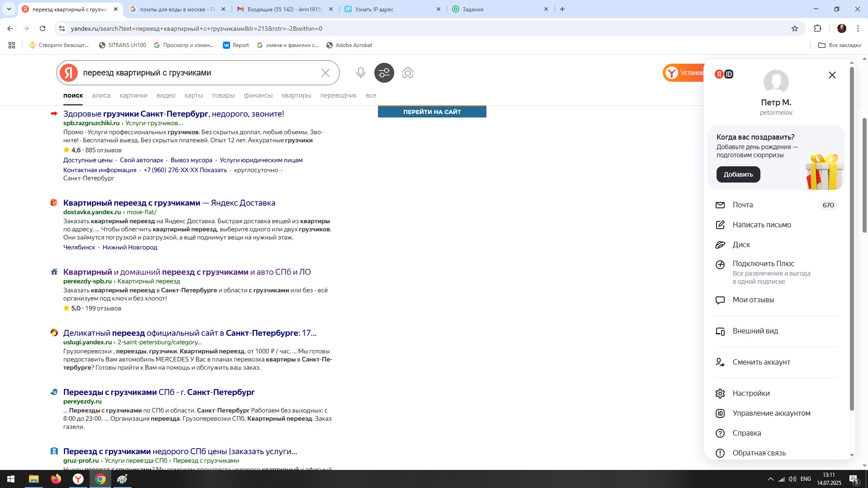This screenshot has height=488, width=868.
Task: Reload the page with refresh icon
Action: pos(42,28)
